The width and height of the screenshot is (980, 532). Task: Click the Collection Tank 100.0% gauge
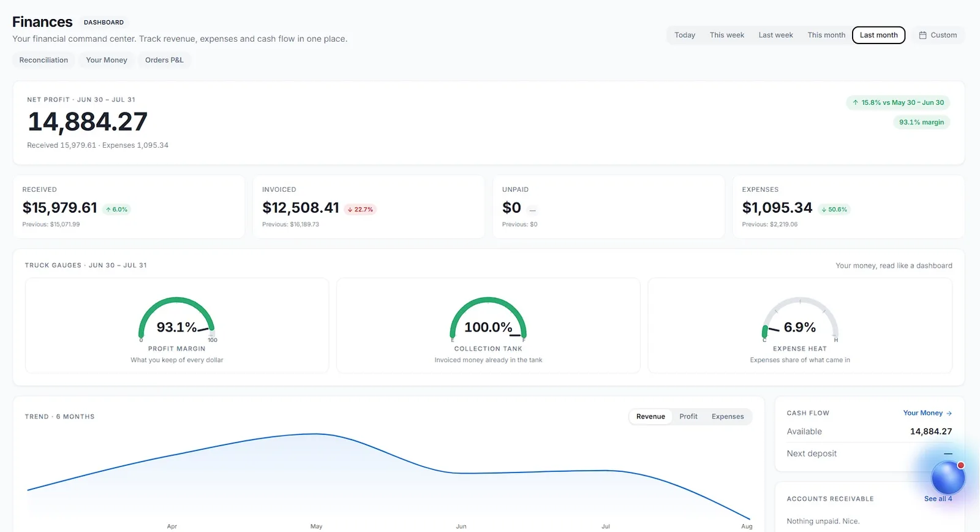(488, 319)
